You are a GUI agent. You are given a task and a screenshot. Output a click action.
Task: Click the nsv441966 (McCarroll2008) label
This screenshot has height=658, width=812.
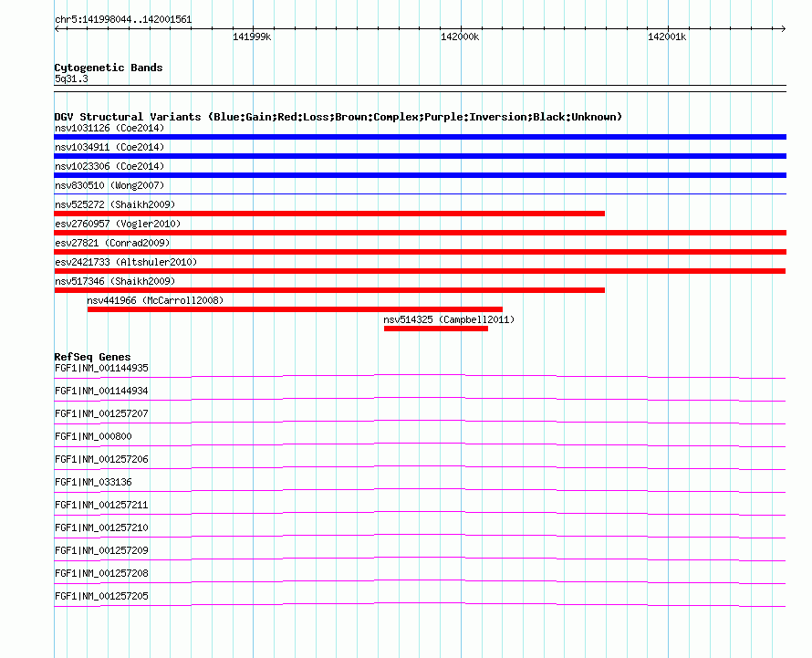tap(155, 300)
